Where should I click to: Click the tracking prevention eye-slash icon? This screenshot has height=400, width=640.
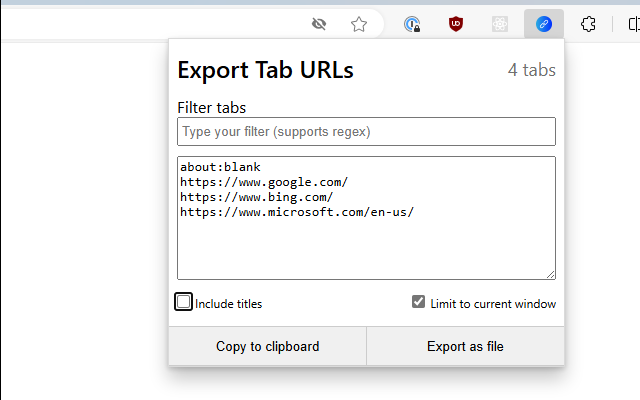point(319,24)
